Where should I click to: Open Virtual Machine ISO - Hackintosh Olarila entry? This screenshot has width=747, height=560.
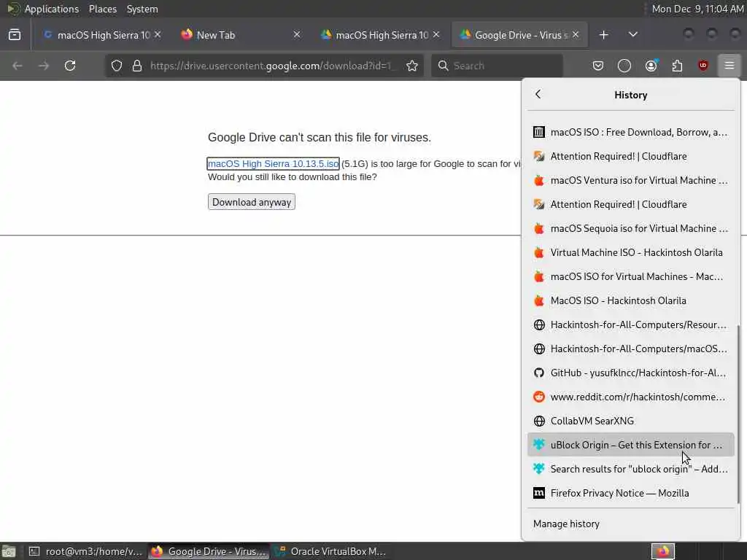click(631, 252)
